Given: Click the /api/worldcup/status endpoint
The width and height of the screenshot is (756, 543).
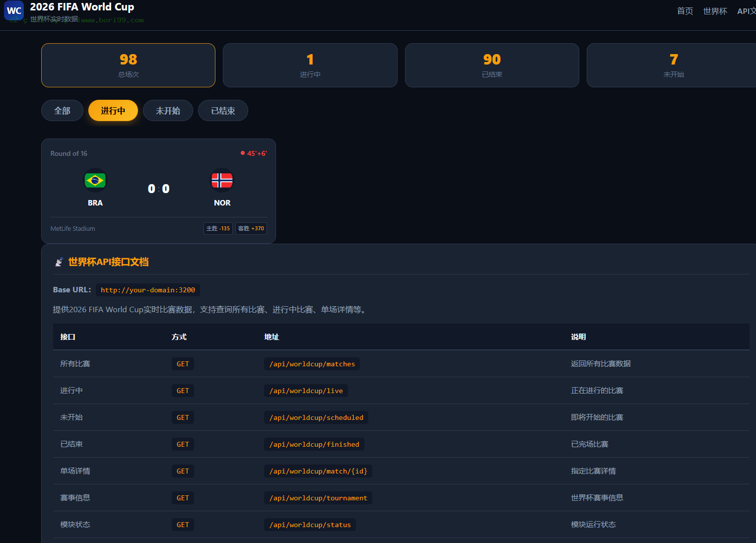Looking at the screenshot, I should (310, 525).
